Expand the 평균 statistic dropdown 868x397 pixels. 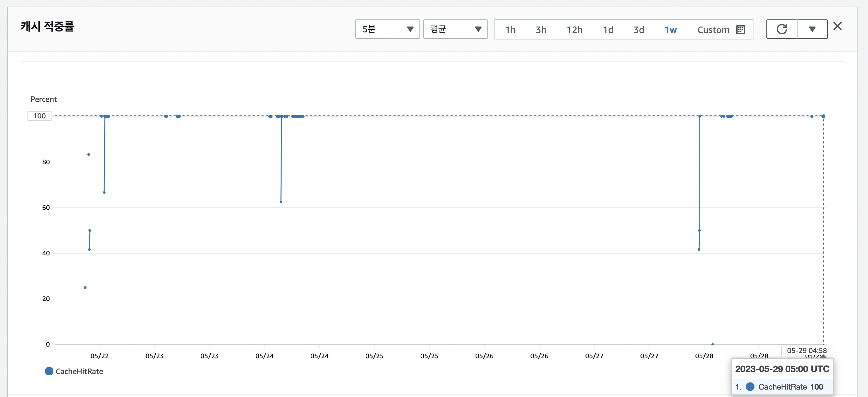tap(455, 29)
